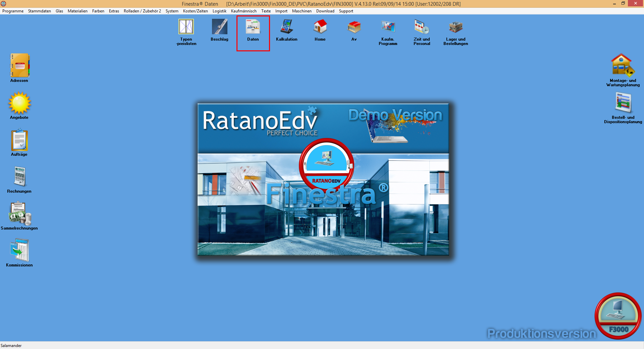Open the Kosten/Zeiten menu
This screenshot has height=349, width=644.
pyautogui.click(x=196, y=11)
